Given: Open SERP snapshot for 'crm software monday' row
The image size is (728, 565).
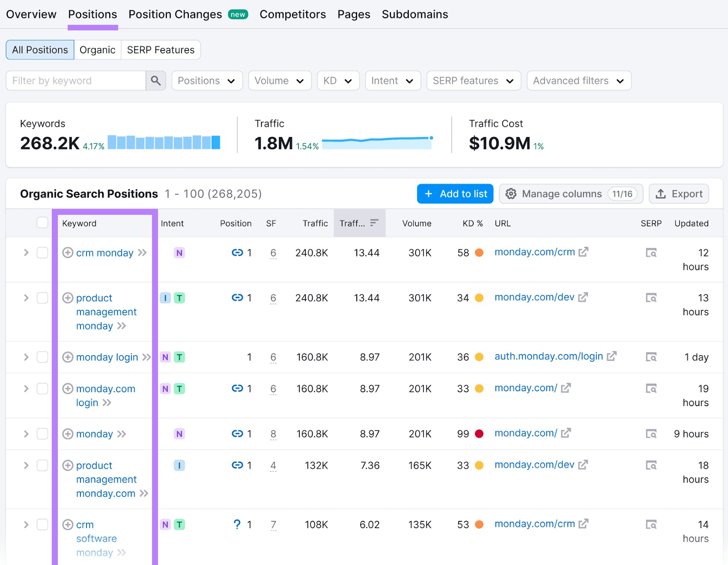Looking at the screenshot, I should pos(651,525).
